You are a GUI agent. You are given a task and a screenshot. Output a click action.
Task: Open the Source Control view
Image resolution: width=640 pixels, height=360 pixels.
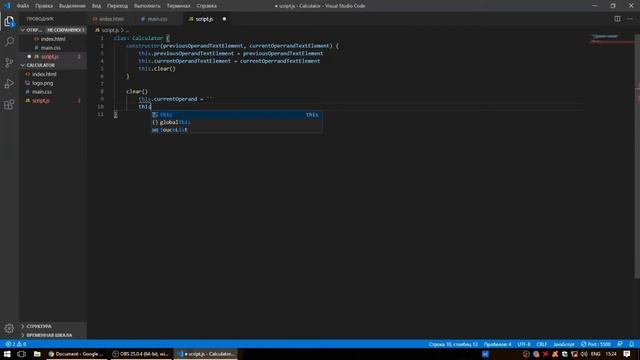[x=9, y=62]
